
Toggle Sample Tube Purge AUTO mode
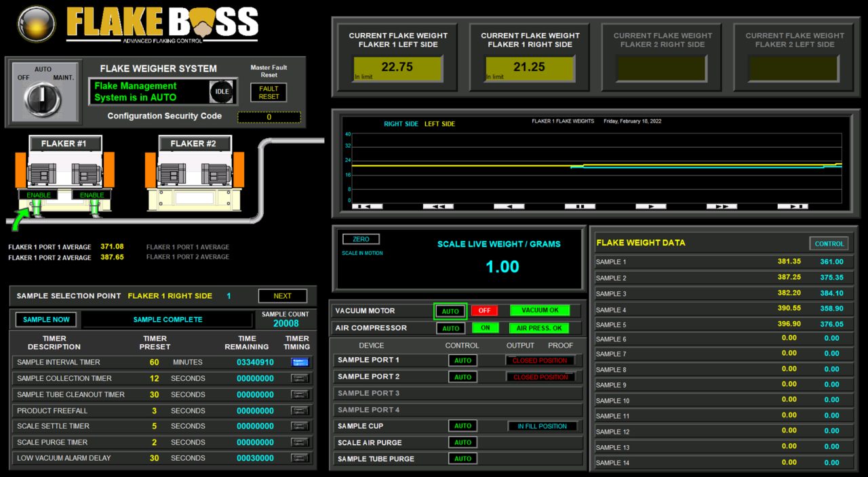coord(462,458)
